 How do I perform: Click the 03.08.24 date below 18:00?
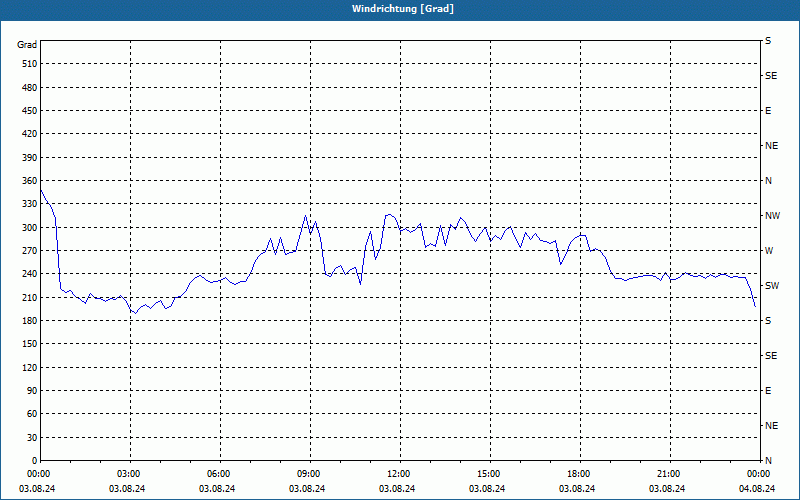pos(577,489)
